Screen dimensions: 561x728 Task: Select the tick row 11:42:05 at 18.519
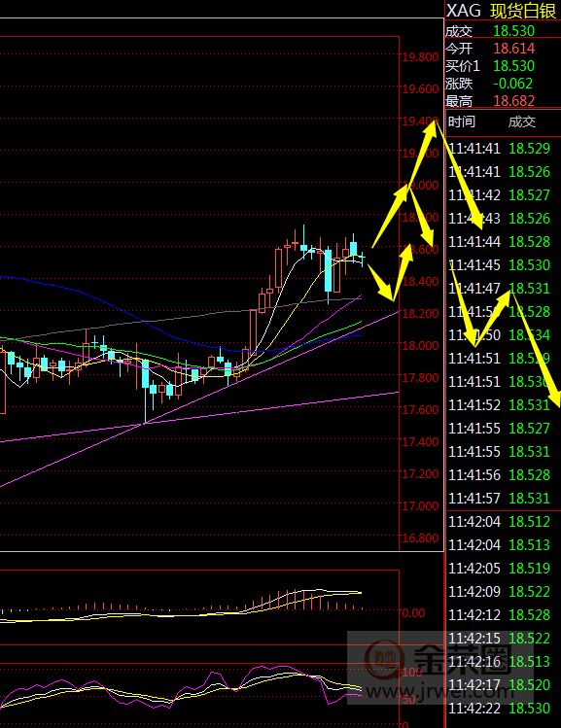pos(499,569)
